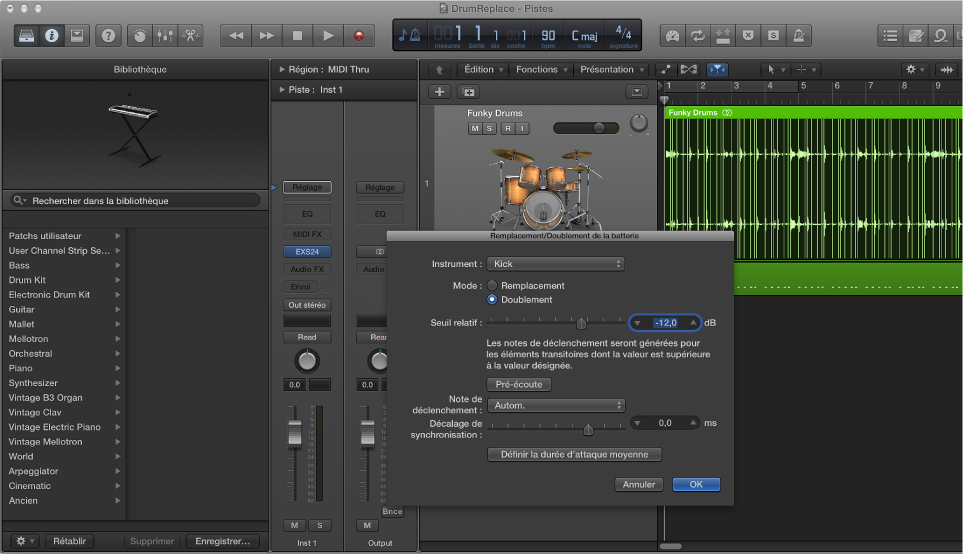Toggle the Cycle loop icon
Viewport: 964px width, 554px height.
(697, 36)
